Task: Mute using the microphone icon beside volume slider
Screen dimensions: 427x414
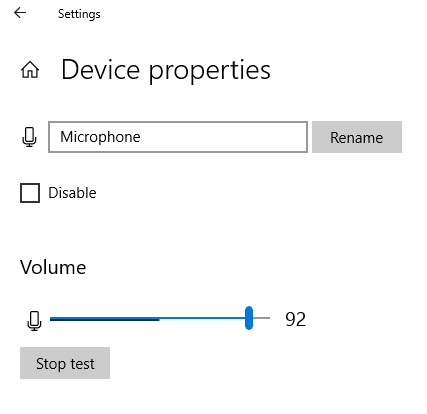Action: point(34,321)
